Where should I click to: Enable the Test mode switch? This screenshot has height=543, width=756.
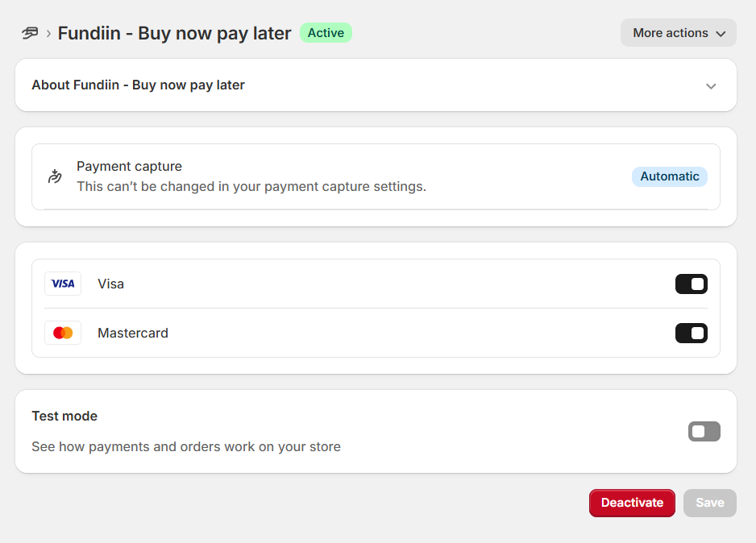704,432
